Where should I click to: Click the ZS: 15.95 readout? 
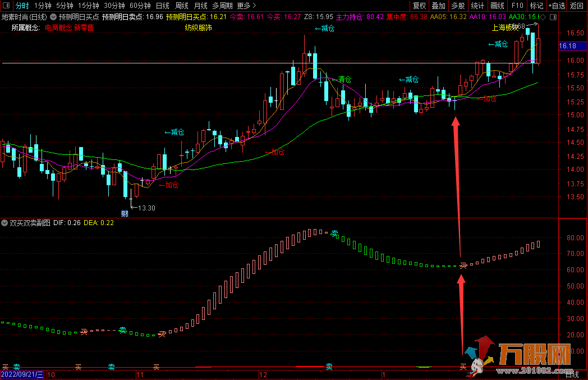(x=318, y=17)
